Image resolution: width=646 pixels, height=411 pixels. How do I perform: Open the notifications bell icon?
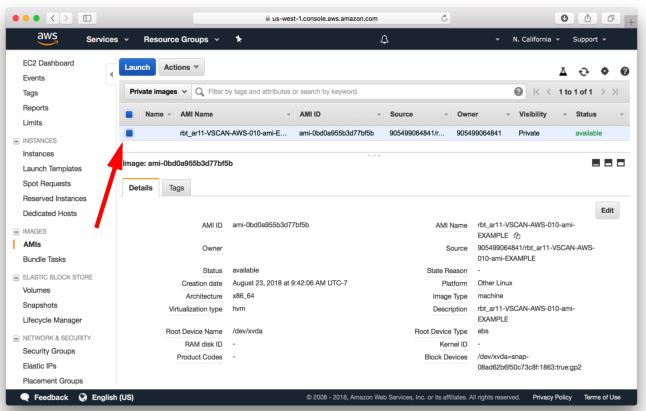click(384, 40)
